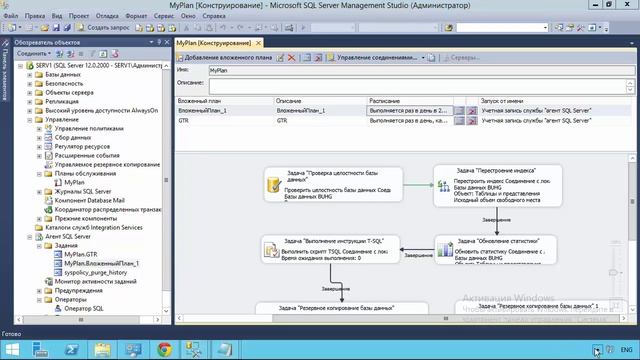Open PowerShell from the taskbar

pyautogui.click(x=72, y=350)
